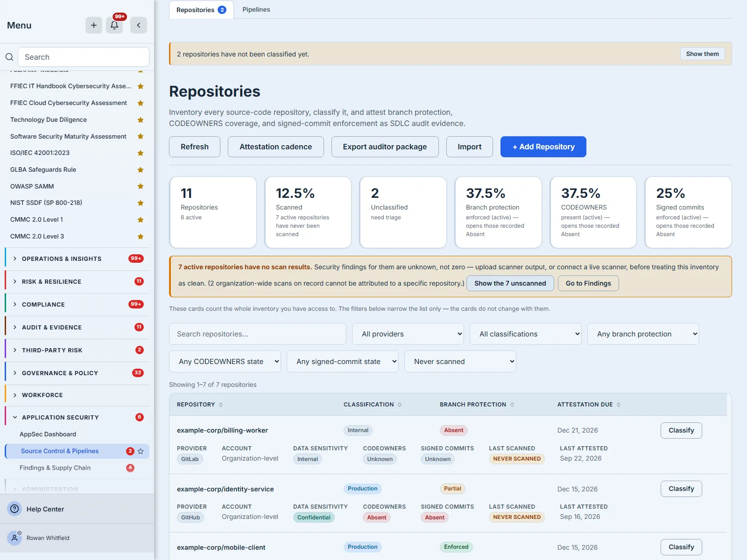Classify example-corp/billing-worker repository
Screen dimensions: 747x560
point(681,430)
